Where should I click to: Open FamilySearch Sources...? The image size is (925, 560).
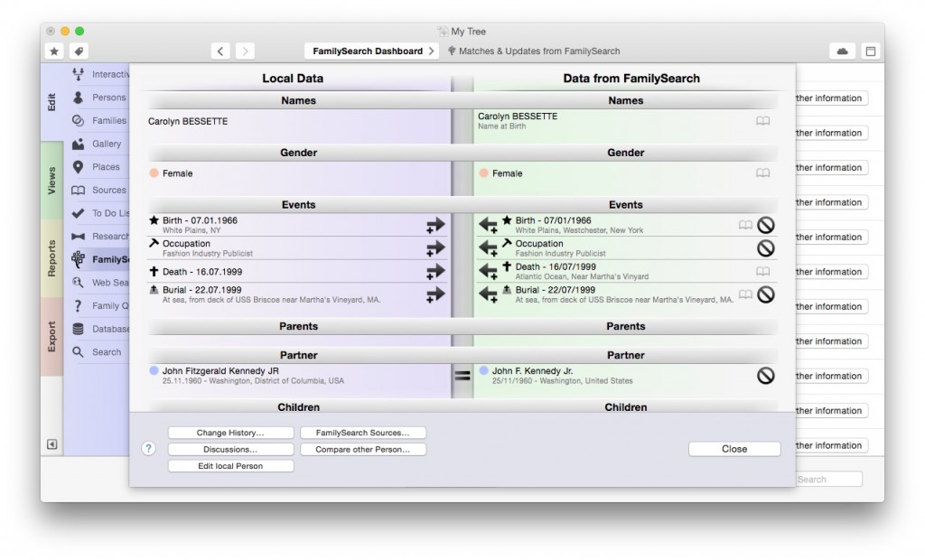click(363, 433)
